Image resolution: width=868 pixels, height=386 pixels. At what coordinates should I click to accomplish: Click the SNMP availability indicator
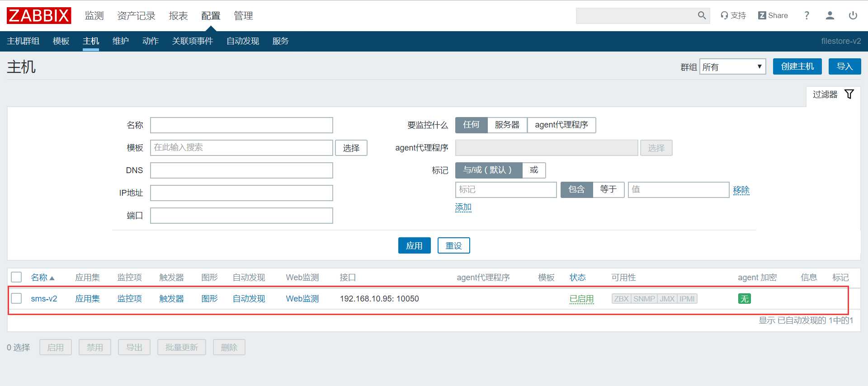coord(644,299)
